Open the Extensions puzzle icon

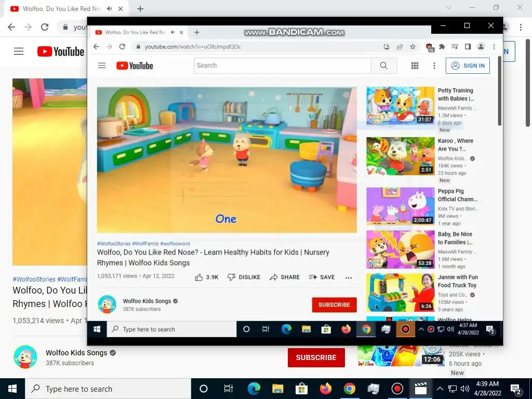point(442,47)
